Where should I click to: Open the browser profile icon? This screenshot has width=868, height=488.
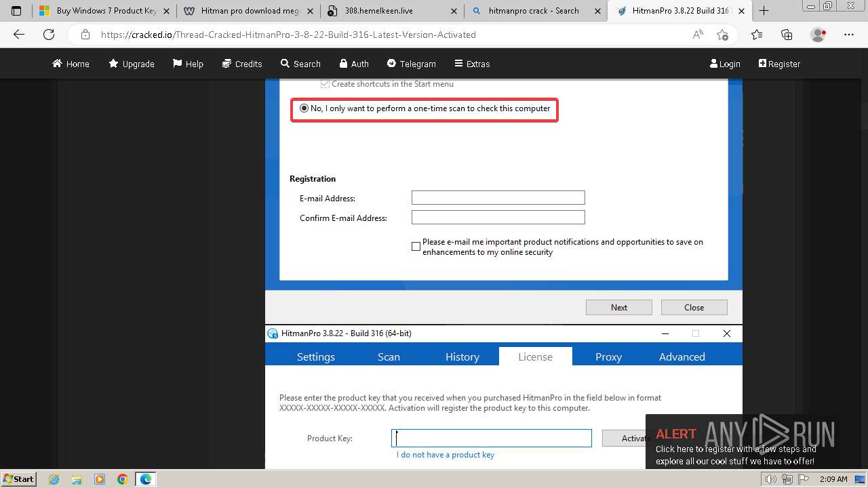point(818,35)
